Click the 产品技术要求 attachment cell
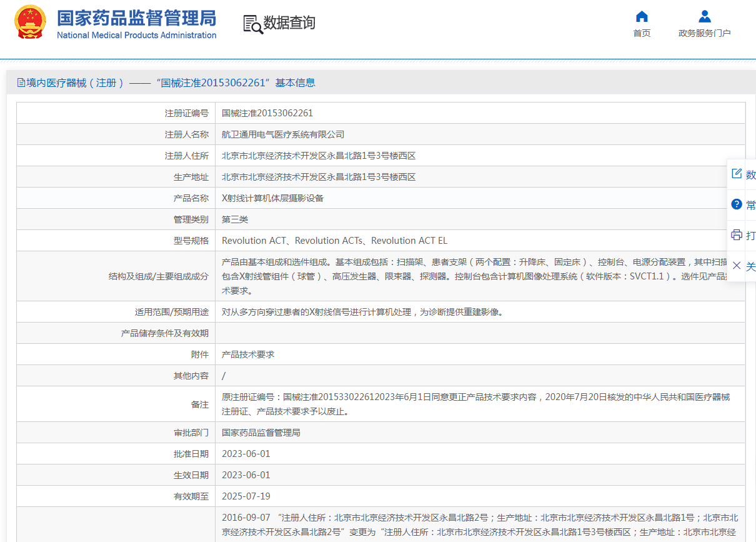 [x=248, y=354]
